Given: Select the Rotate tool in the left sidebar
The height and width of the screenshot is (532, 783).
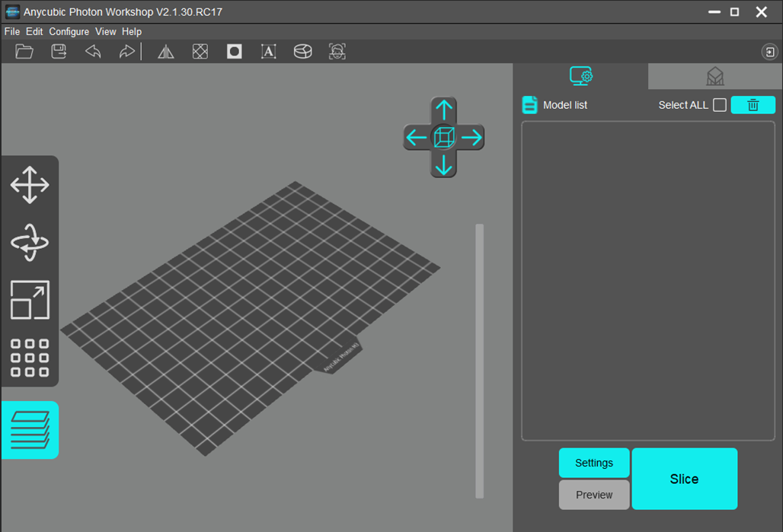Looking at the screenshot, I should click(x=30, y=243).
